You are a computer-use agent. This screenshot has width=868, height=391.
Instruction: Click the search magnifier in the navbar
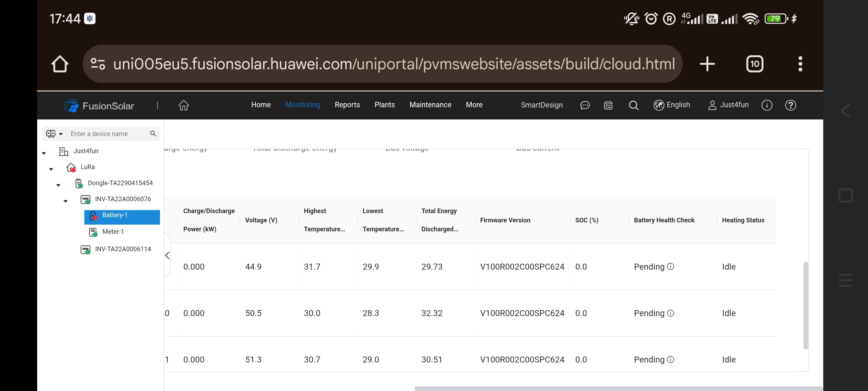pos(633,105)
